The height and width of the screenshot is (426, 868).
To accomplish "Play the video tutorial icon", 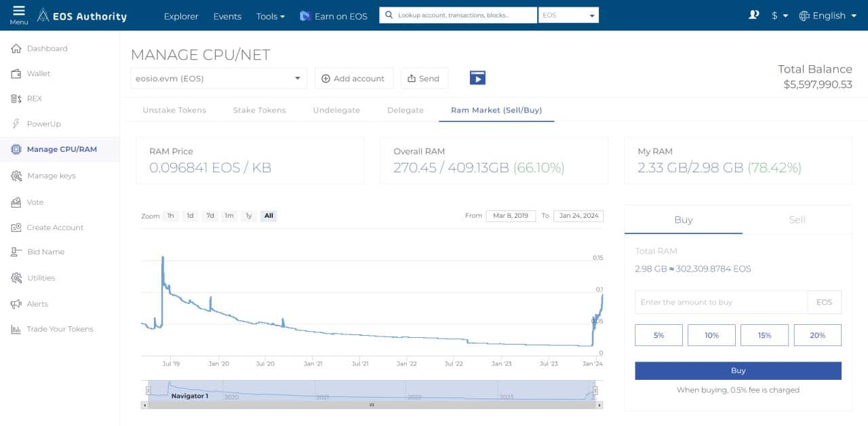I will pyautogui.click(x=477, y=78).
